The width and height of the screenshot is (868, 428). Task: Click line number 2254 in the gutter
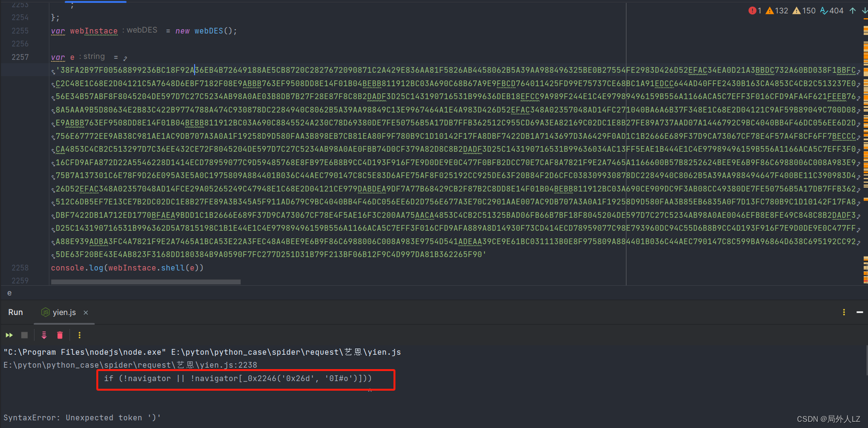20,17
